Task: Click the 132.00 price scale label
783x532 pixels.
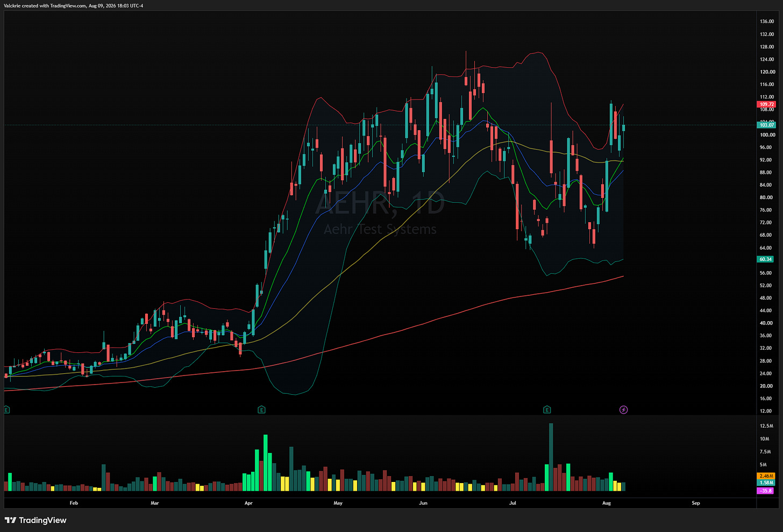Action: (767, 34)
